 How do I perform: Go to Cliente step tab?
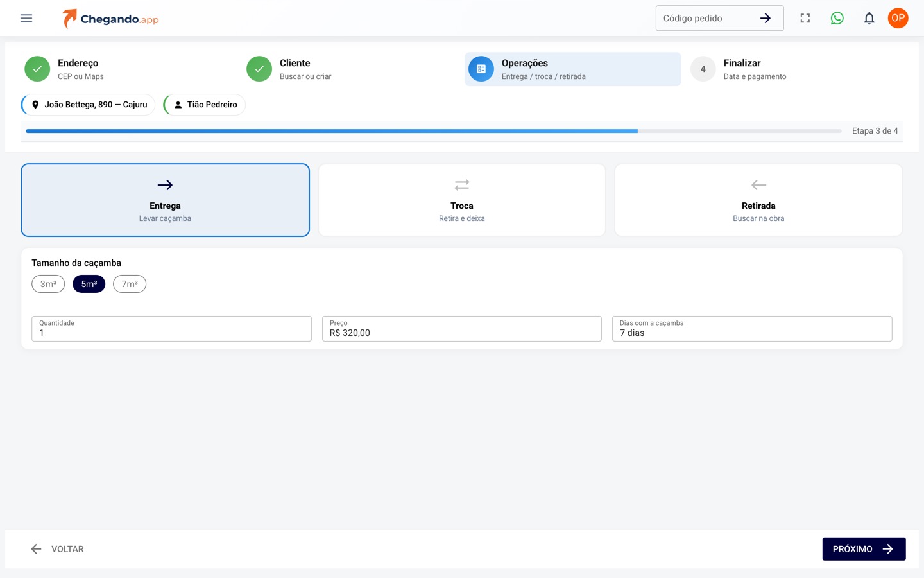[351, 69]
